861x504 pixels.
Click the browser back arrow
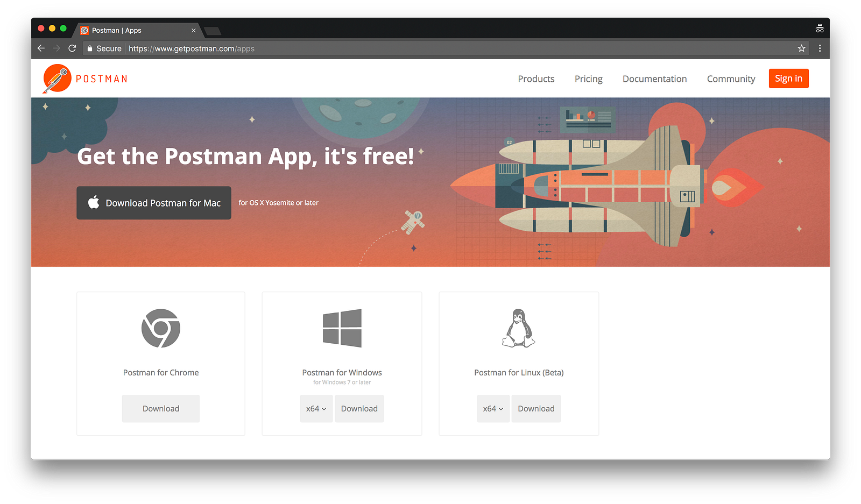tap(41, 48)
